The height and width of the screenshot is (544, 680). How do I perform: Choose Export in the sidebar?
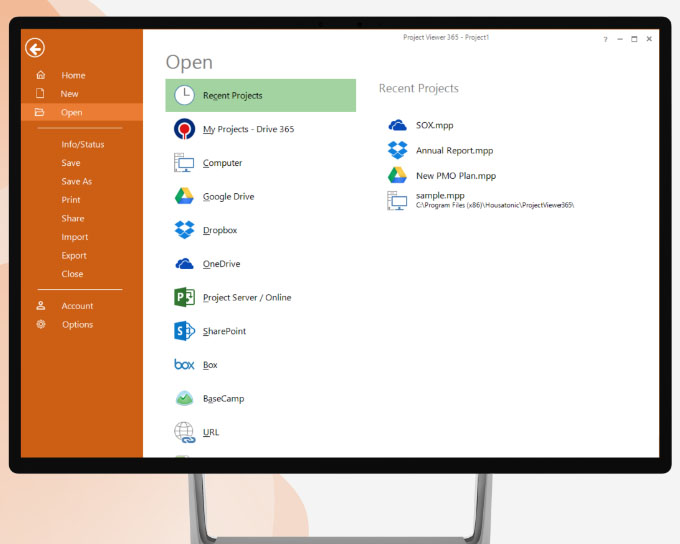pyautogui.click(x=74, y=256)
